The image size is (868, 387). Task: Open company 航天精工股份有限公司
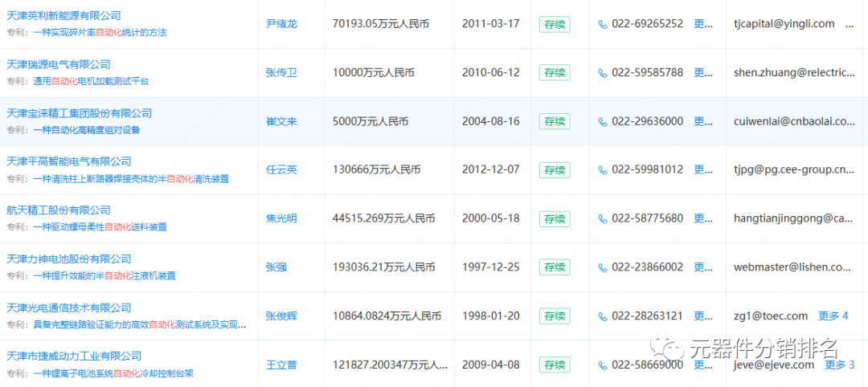point(59,210)
